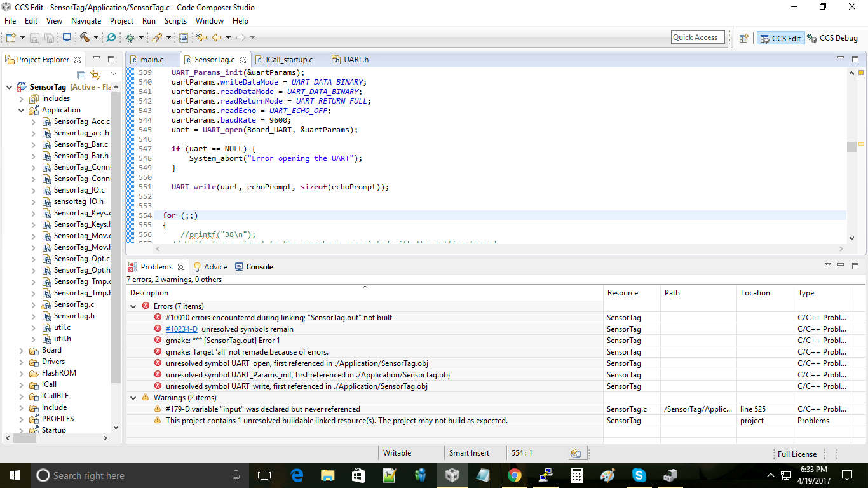Screen dimensions: 868x488
Task: Switch to the CCS Debug perspective
Action: tap(832, 38)
